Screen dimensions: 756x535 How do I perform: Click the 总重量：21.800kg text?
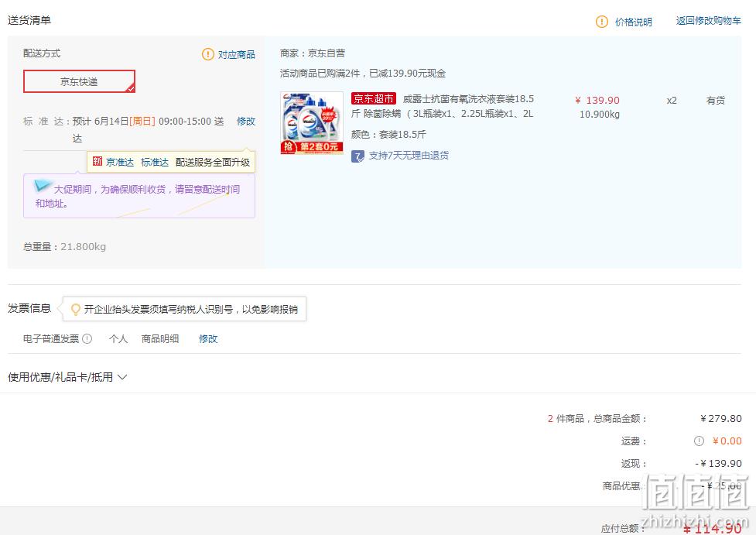coord(64,246)
